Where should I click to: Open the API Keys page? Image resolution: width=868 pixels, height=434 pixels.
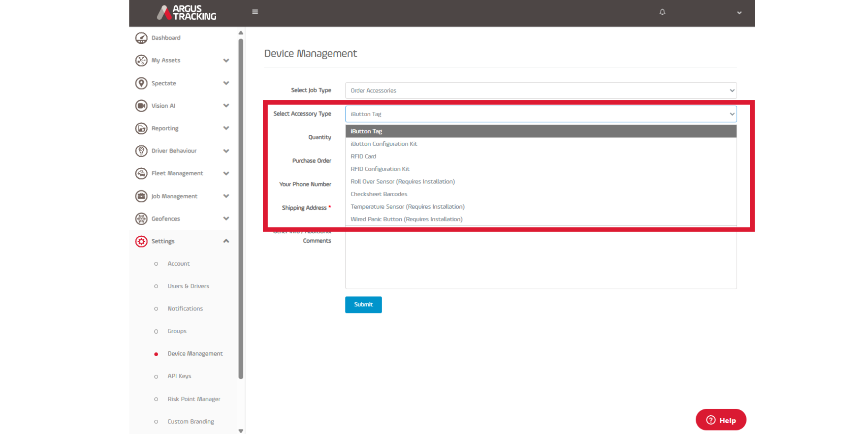[x=179, y=376]
